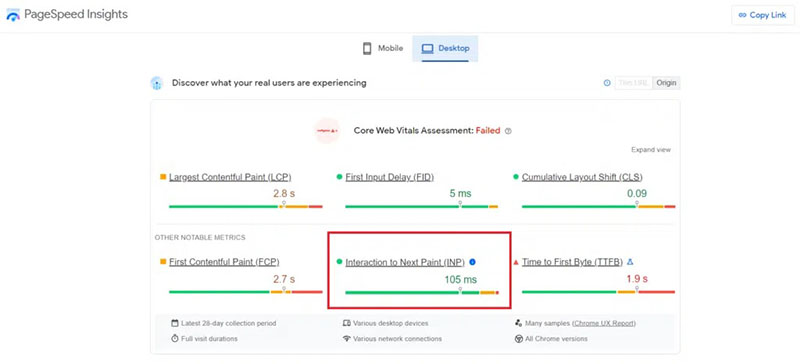Click the FCP distribution bar
The width and height of the screenshot is (800, 364).
tap(245, 292)
